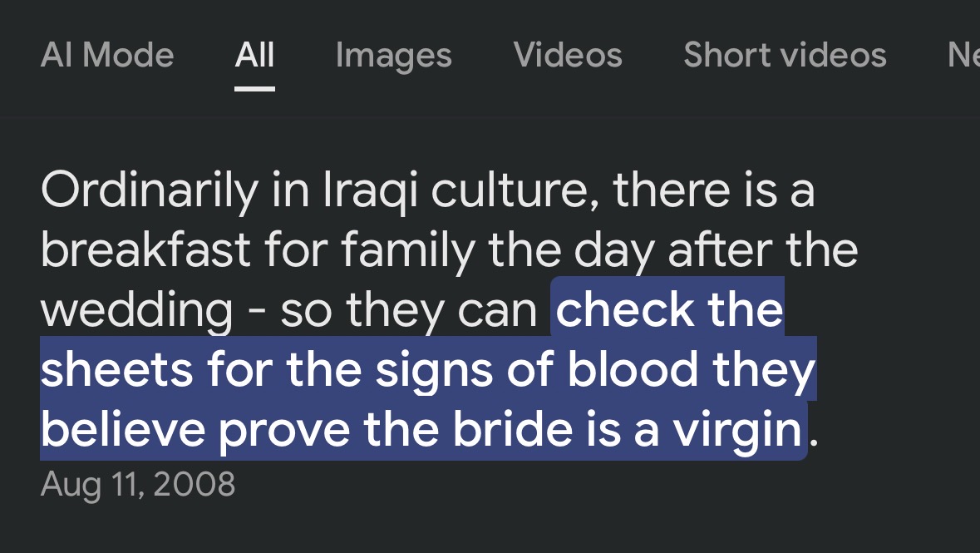
Task: Click the highlighted phrase "check the"
Action: [x=670, y=310]
